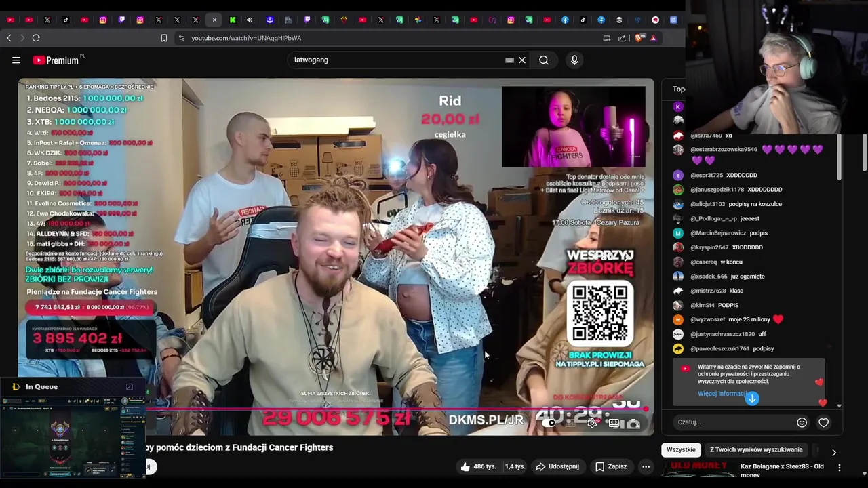Select Z Twoich wyników wyszukiwania chip
The image size is (868, 488).
pyautogui.click(x=756, y=449)
